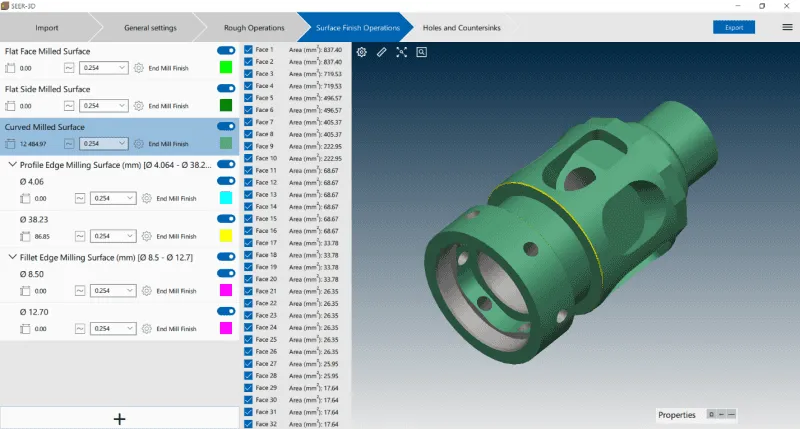
Task: Select the measure ruler tool in viewer
Action: tap(382, 52)
